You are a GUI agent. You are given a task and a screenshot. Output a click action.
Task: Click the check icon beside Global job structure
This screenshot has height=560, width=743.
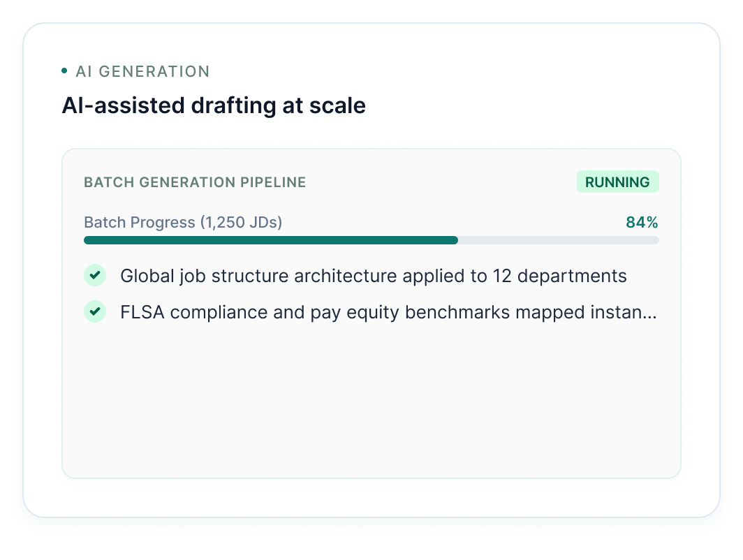[95, 275]
